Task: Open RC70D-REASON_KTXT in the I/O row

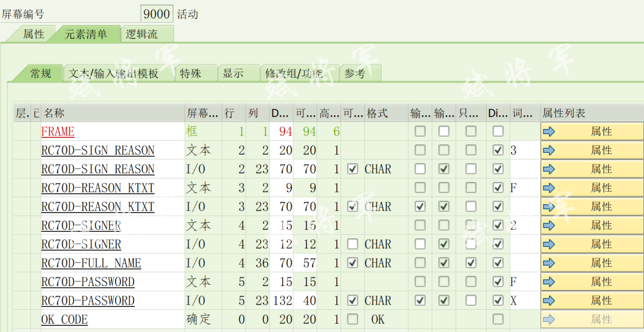Action: (98, 207)
